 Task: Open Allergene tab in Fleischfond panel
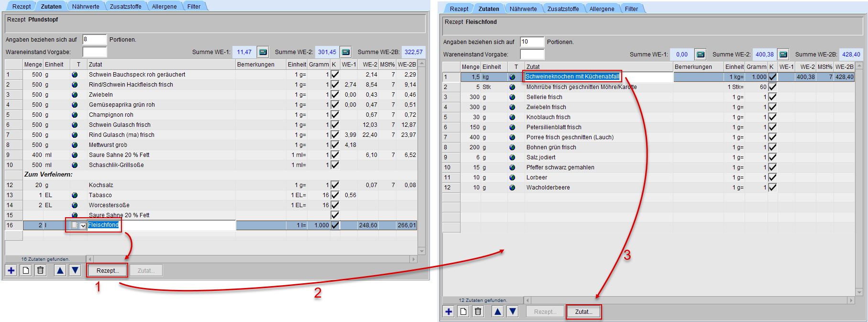pyautogui.click(x=602, y=9)
